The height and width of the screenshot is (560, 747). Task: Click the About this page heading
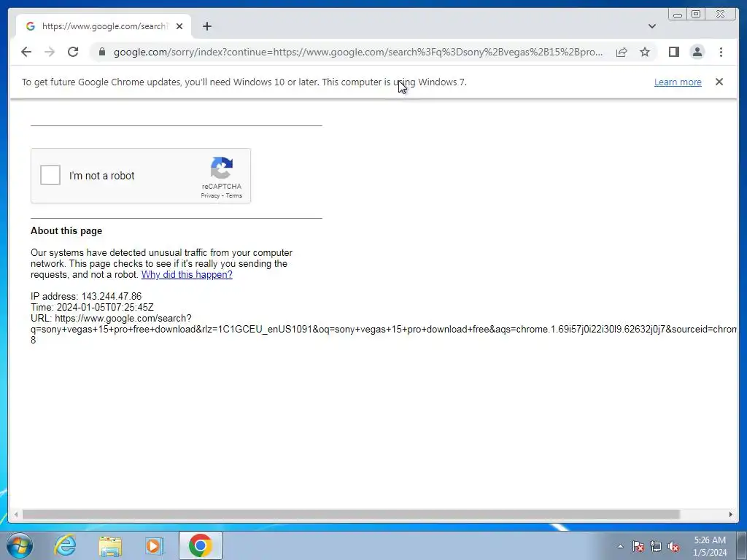[66, 231]
